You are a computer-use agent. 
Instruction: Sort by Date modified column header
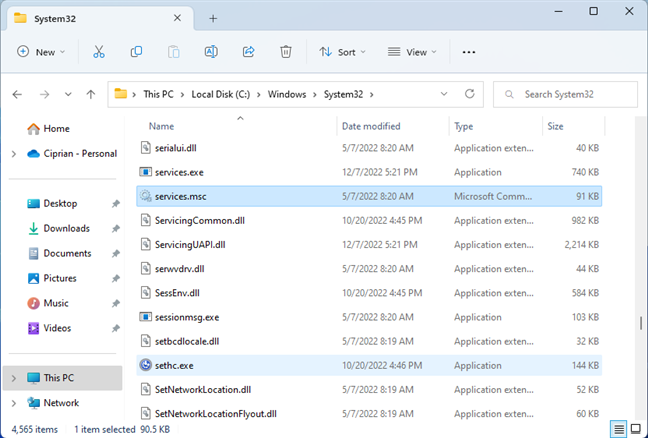(x=371, y=126)
